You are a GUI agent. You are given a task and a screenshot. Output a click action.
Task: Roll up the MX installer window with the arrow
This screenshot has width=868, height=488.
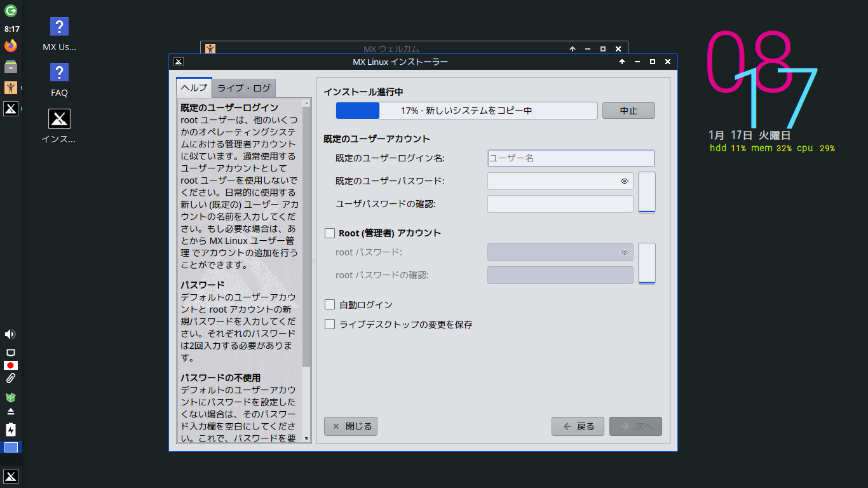tap(621, 62)
